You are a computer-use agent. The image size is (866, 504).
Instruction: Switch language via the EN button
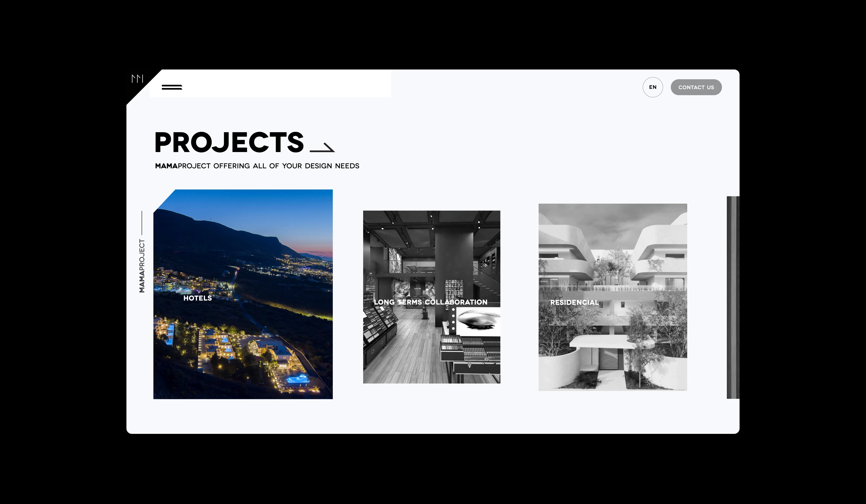pos(652,87)
